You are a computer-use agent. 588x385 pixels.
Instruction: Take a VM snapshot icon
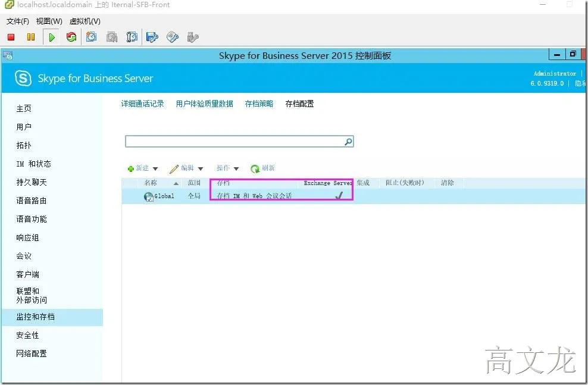(91, 37)
